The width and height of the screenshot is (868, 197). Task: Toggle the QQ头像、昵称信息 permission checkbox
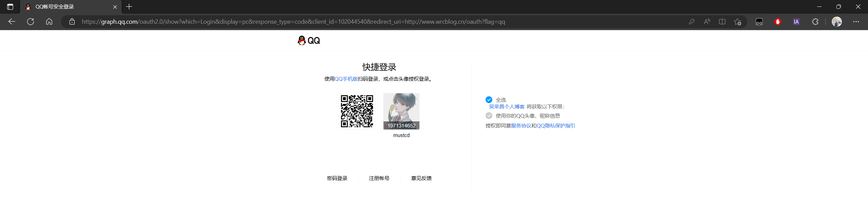tap(489, 116)
